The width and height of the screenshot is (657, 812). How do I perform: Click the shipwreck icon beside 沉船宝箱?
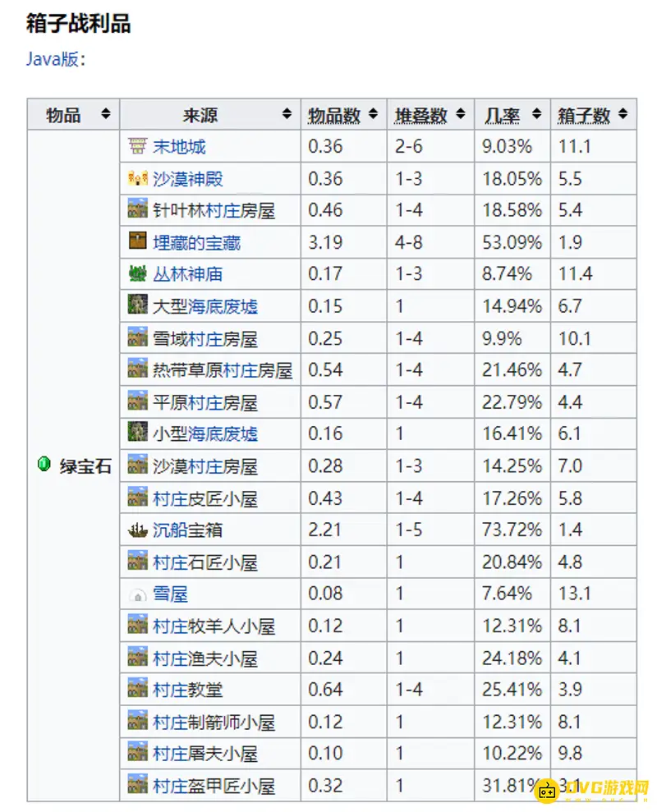point(138,530)
